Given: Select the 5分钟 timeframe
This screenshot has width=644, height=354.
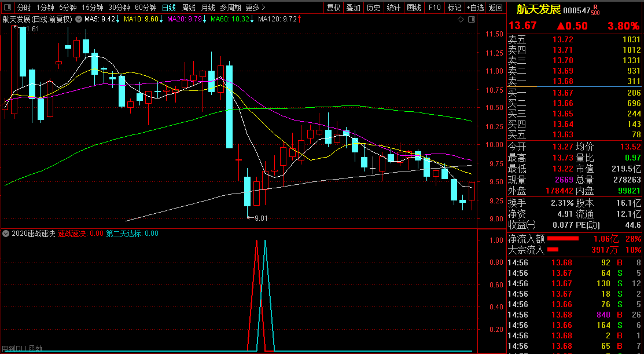Looking at the screenshot, I should point(68,8).
